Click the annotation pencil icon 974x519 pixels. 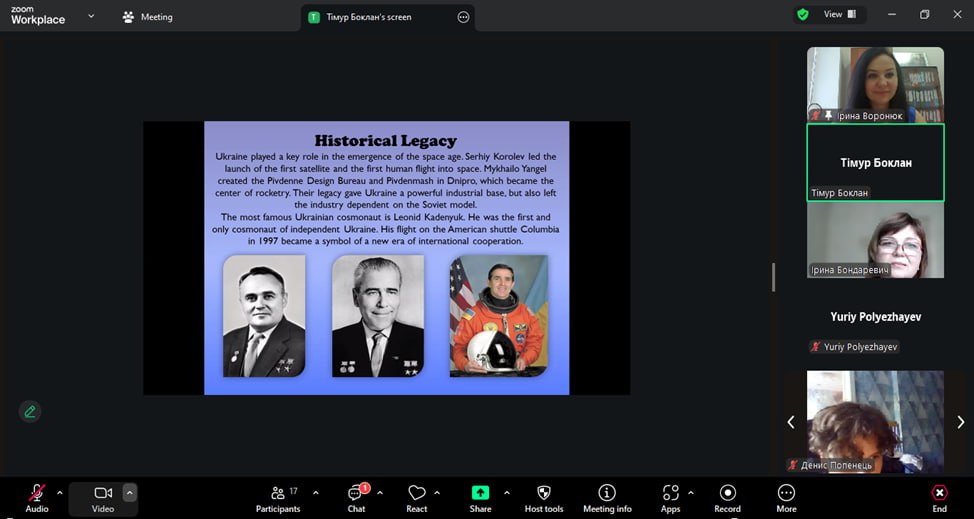(x=30, y=411)
